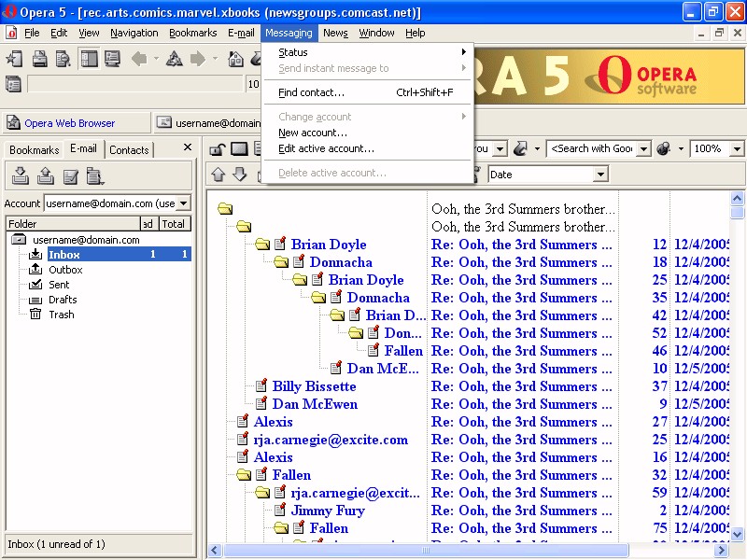Select the Outbox folder
The width and height of the screenshot is (747, 560).
[65, 270]
